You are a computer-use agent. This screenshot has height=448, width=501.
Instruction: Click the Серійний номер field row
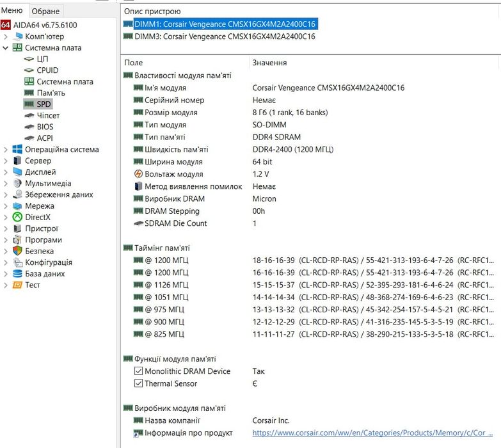(x=310, y=100)
